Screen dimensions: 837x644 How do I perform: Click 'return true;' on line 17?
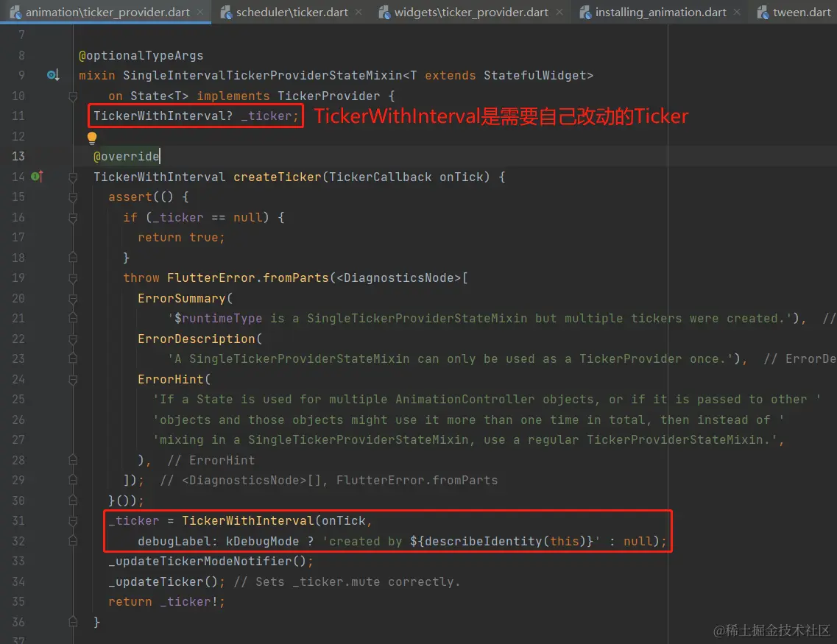point(182,238)
